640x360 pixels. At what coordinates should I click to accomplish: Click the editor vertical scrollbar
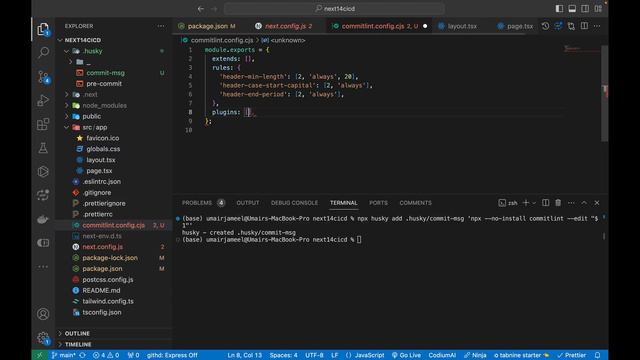[604, 93]
